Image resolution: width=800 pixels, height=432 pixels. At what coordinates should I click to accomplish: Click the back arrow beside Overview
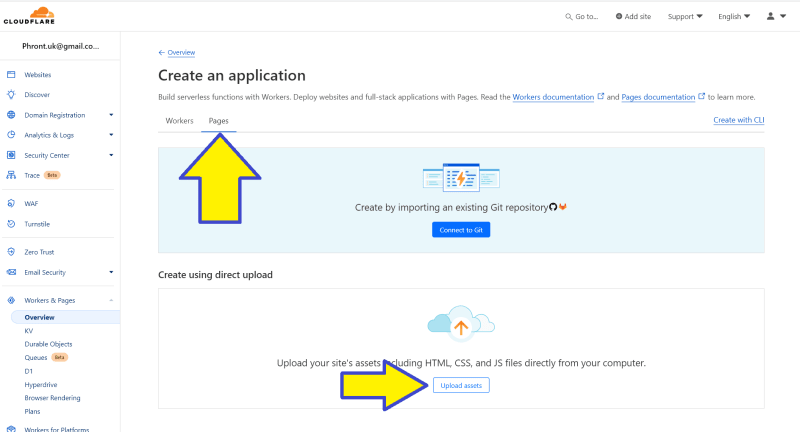161,53
